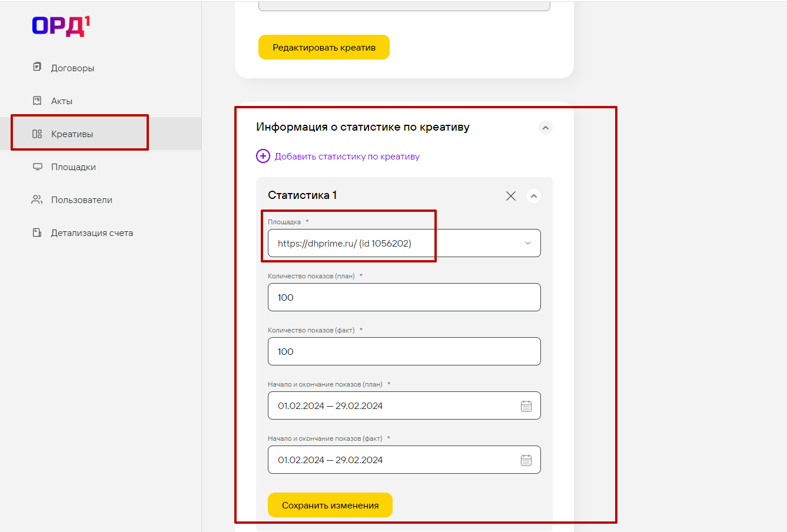Click Добавить статистику по креативу link
This screenshot has height=532, width=787.
coord(347,157)
